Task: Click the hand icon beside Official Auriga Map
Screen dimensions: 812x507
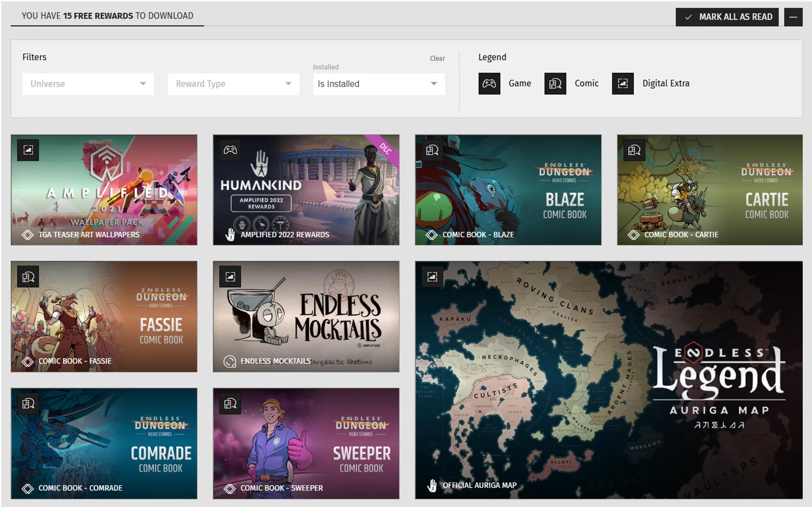Action: coord(432,486)
